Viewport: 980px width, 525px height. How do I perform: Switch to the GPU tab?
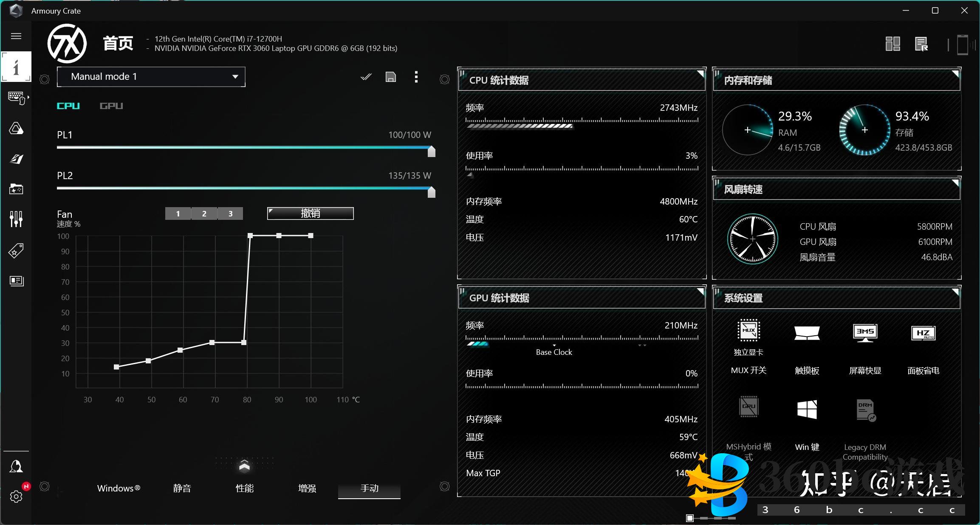[x=111, y=106]
